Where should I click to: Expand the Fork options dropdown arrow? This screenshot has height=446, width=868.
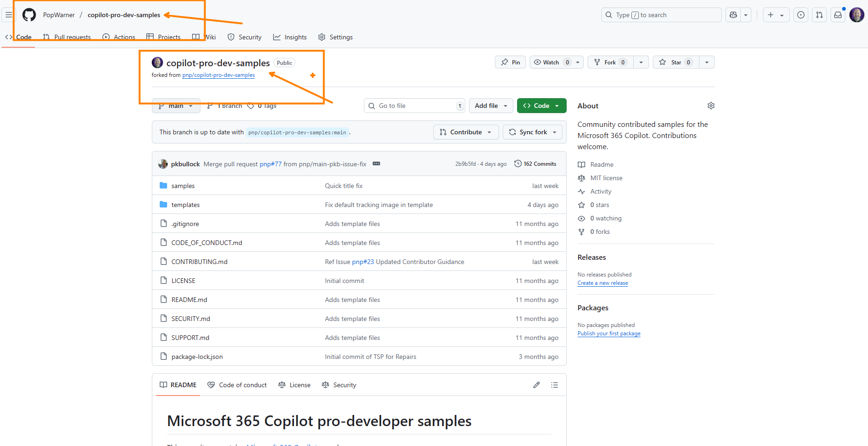pos(641,62)
